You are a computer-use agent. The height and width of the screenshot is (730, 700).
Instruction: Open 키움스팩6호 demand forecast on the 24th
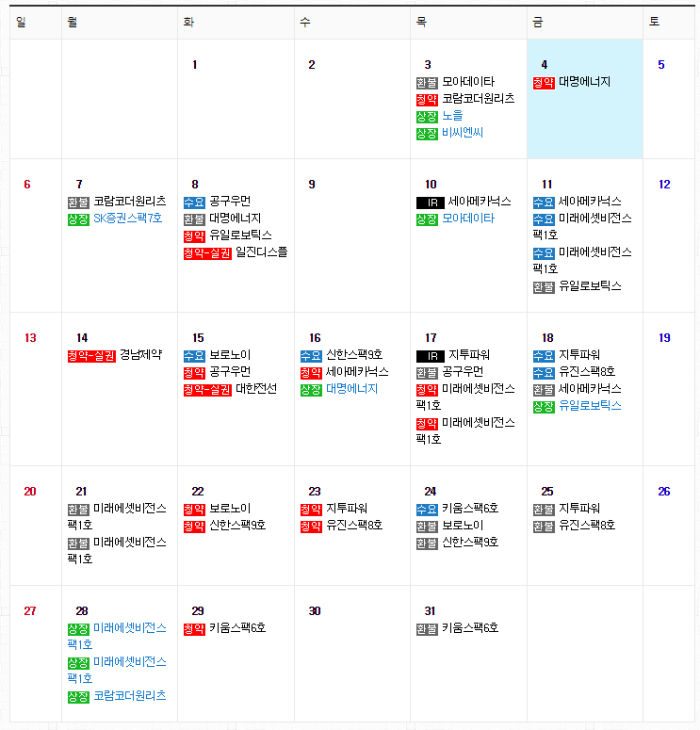[x=470, y=509]
